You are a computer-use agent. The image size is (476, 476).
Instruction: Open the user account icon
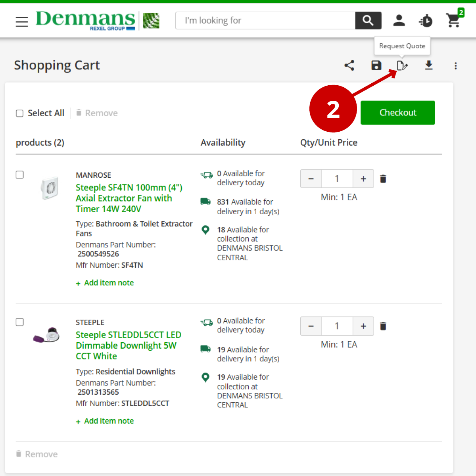click(x=399, y=21)
